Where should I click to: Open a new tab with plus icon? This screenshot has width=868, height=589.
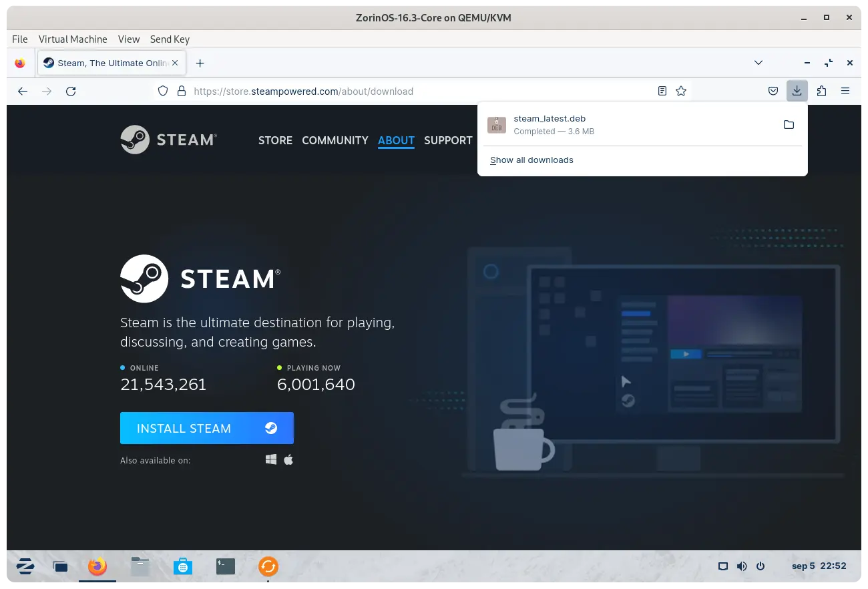[200, 63]
